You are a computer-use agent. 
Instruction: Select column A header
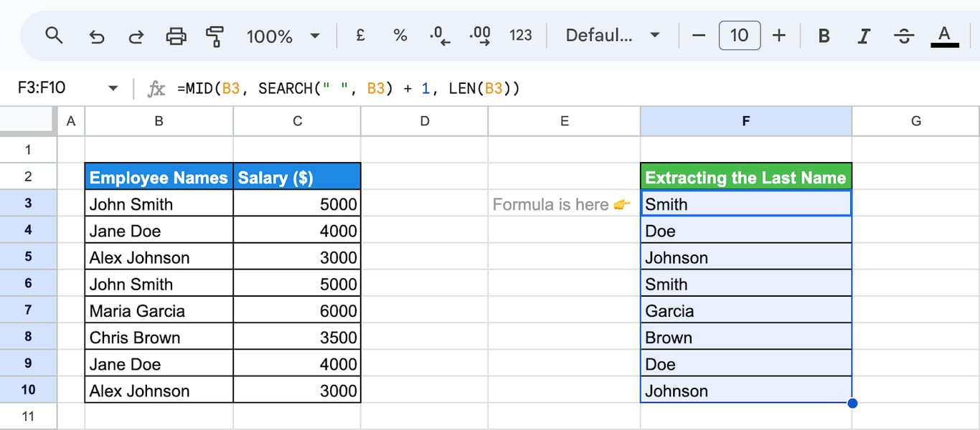[70, 121]
